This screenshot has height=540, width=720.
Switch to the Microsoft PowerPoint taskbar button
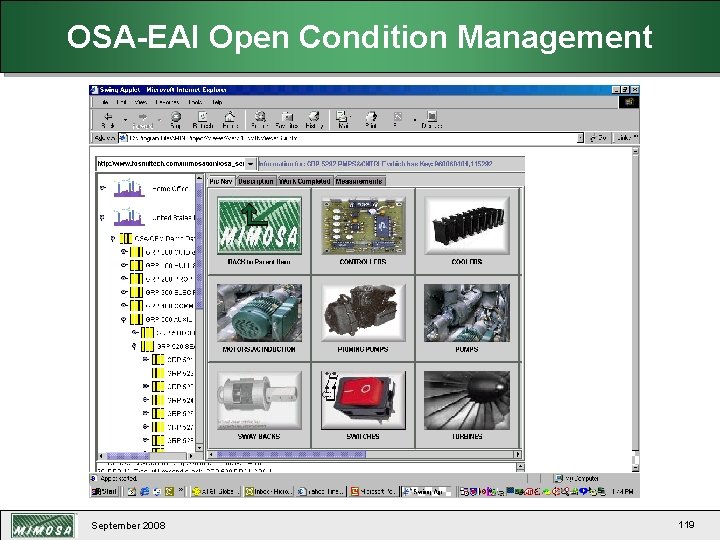(x=373, y=491)
